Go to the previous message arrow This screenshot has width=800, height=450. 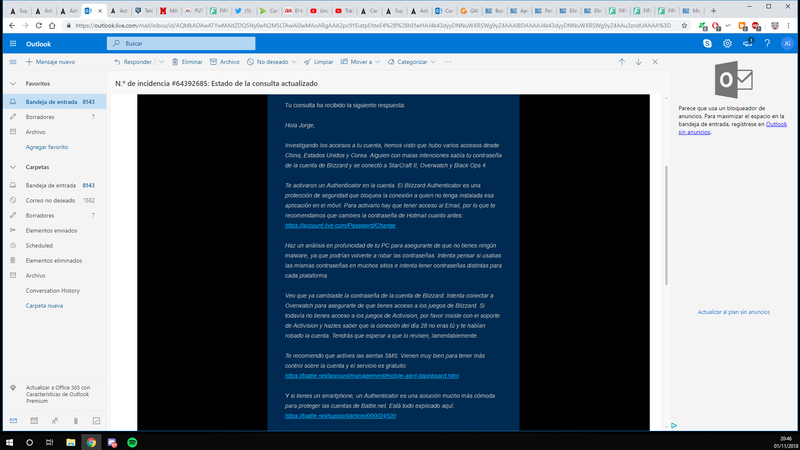click(x=621, y=62)
